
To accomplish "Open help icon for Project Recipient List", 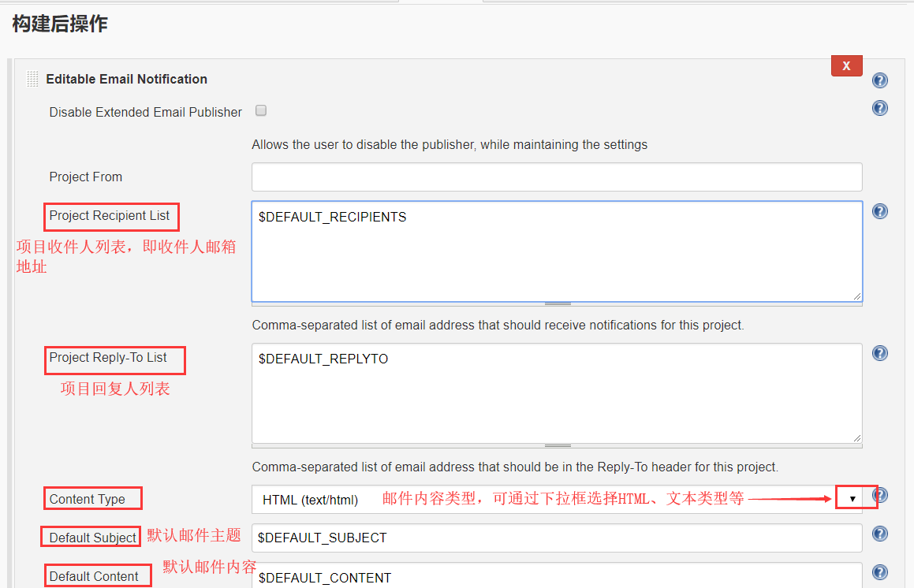I will (879, 211).
